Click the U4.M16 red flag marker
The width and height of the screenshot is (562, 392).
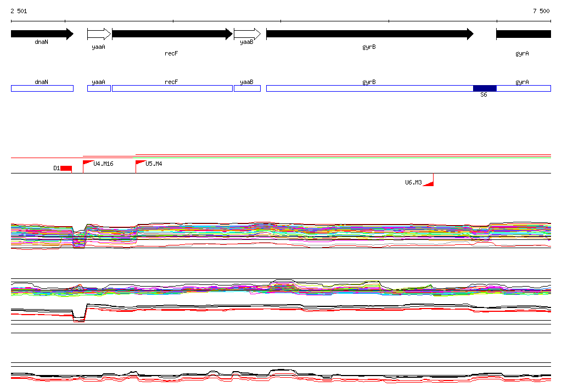click(x=88, y=163)
